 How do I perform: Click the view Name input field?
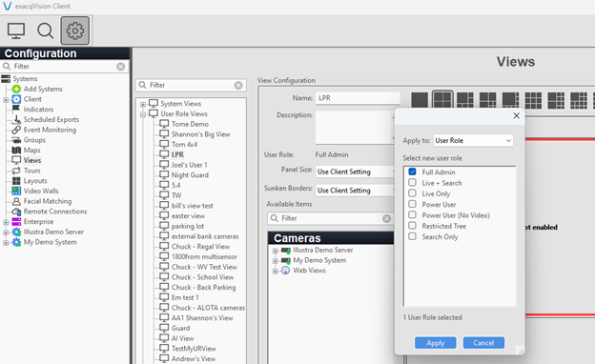(x=358, y=98)
